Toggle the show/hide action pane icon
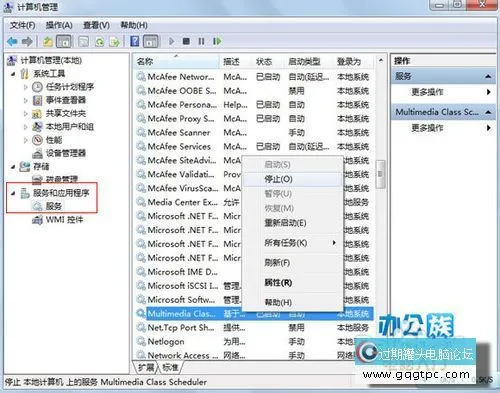 pos(150,42)
